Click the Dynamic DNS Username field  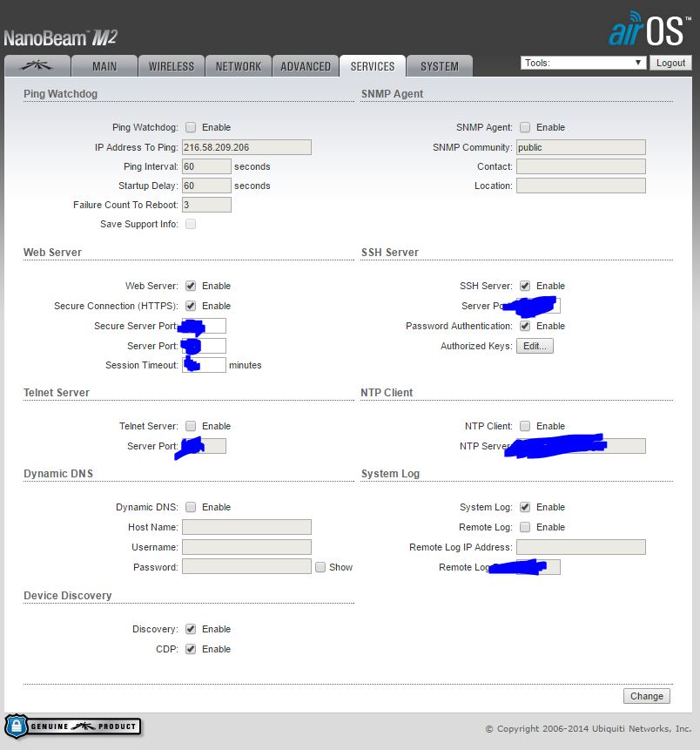click(246, 547)
